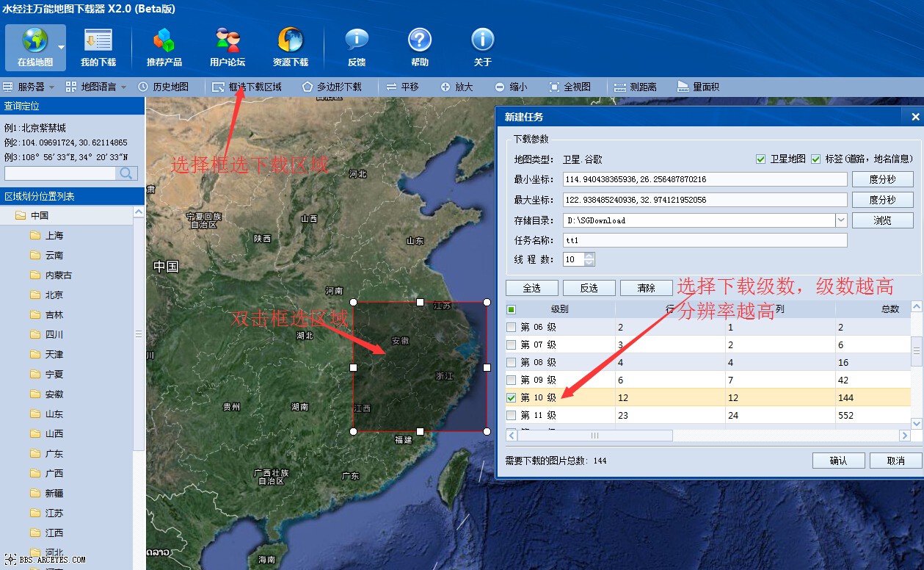The height and width of the screenshot is (570, 924).
Task: Close the 新建任务 dialog
Action: pos(915,117)
